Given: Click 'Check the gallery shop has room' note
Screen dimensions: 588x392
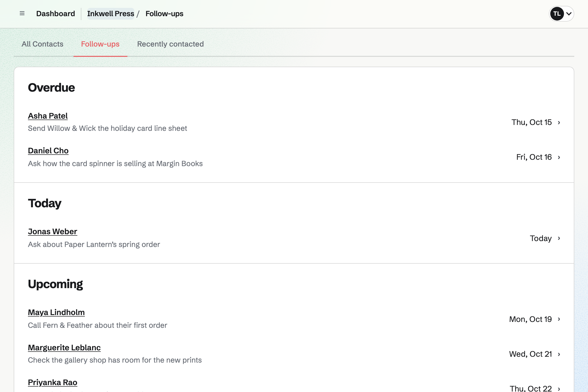Looking at the screenshot, I should (x=115, y=360).
